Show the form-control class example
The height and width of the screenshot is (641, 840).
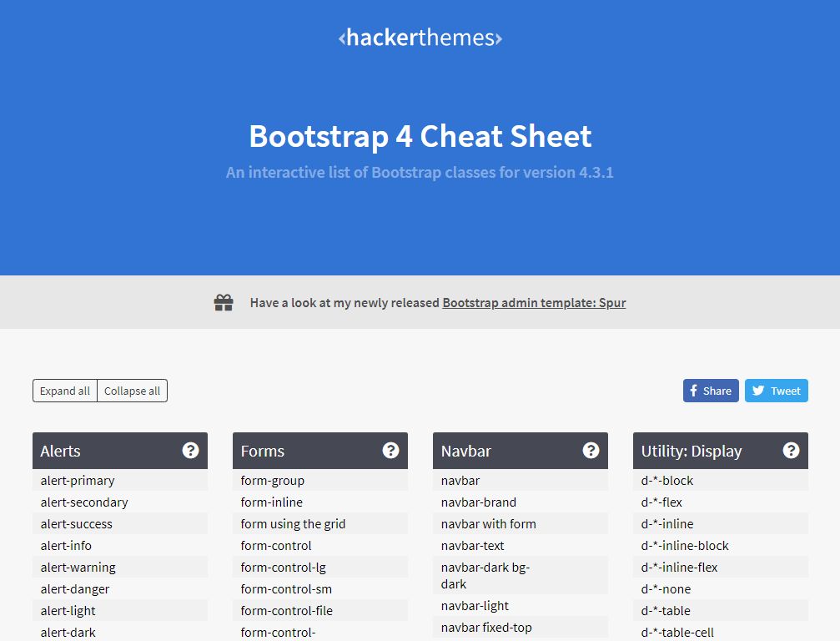[x=320, y=546]
